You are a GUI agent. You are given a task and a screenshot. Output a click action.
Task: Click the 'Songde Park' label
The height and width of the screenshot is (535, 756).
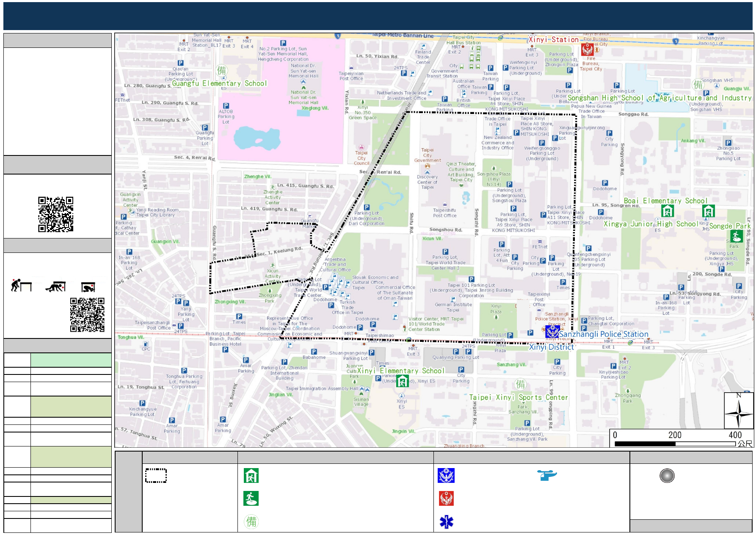(730, 226)
